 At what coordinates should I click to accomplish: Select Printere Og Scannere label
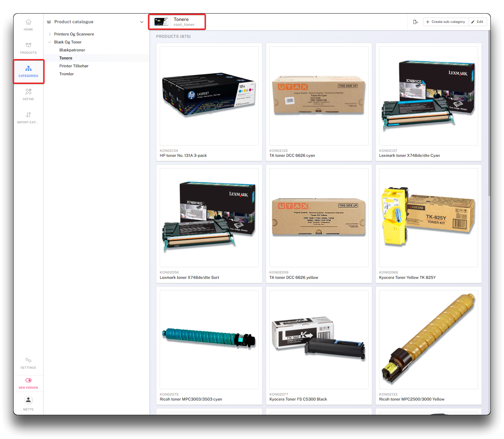tap(74, 34)
